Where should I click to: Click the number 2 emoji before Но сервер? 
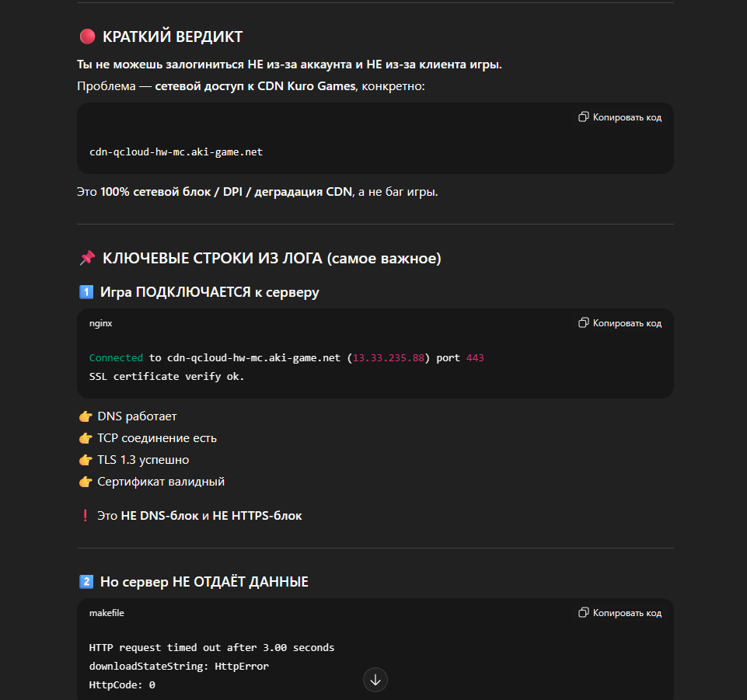pyautogui.click(x=86, y=582)
